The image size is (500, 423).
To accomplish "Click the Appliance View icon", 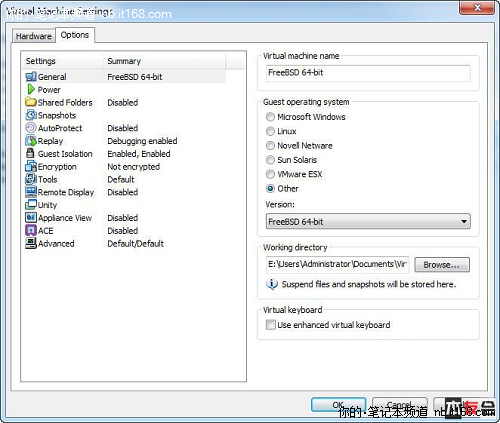I will pos(31,218).
